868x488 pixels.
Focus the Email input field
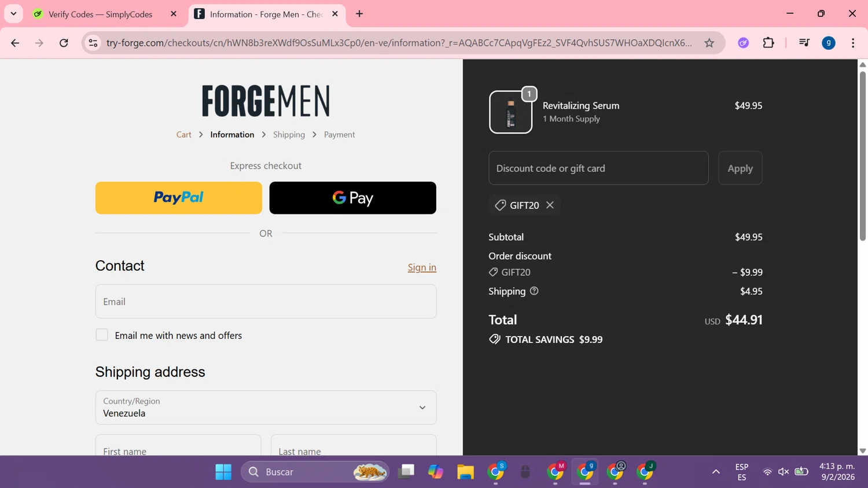pyautogui.click(x=266, y=301)
